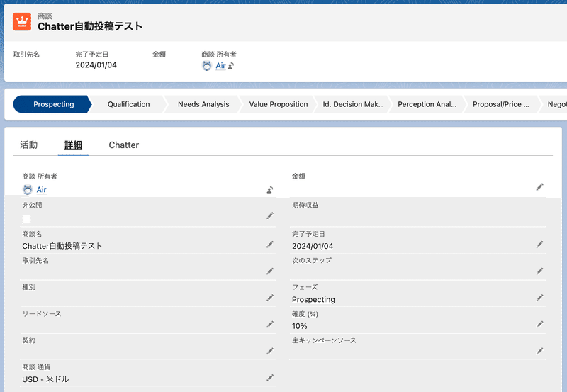Click the orange opportunity crown icon

point(22,22)
